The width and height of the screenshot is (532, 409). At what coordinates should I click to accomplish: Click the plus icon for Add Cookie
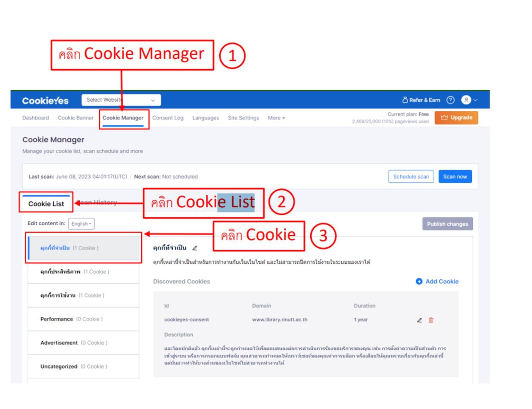(x=419, y=281)
